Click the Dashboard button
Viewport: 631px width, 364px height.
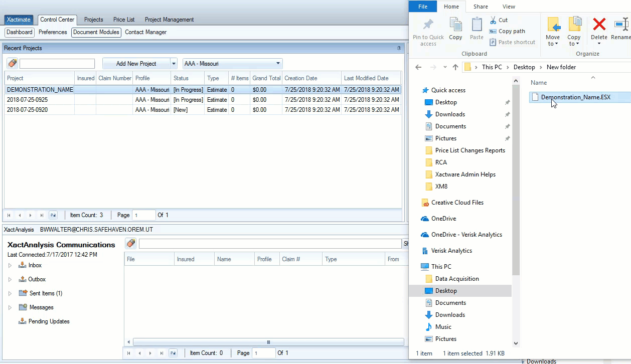tap(20, 32)
